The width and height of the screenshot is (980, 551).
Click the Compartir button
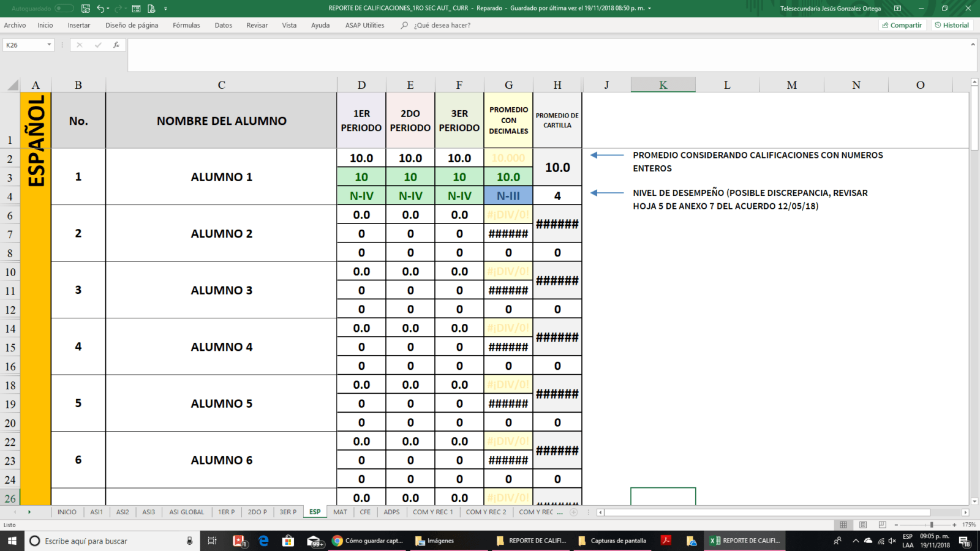(902, 25)
